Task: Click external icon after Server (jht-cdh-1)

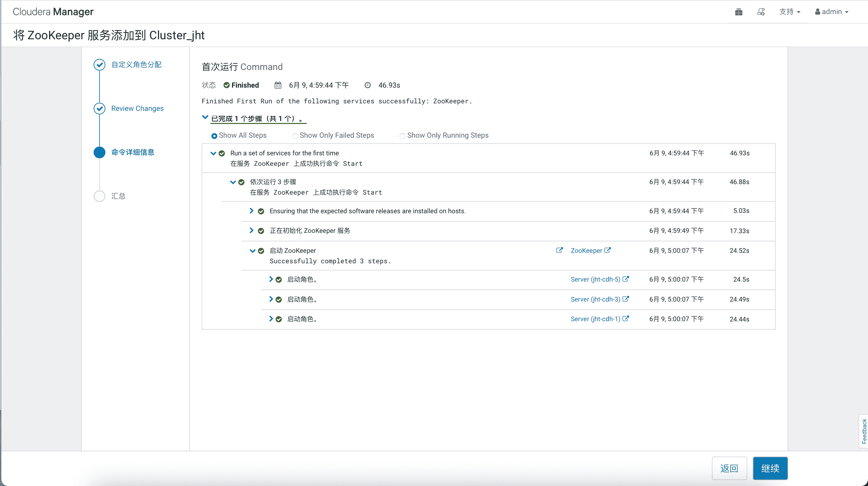Action: 626,318
